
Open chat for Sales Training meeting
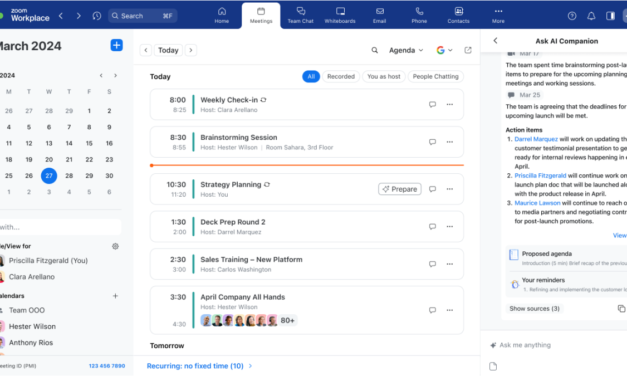coord(432,264)
